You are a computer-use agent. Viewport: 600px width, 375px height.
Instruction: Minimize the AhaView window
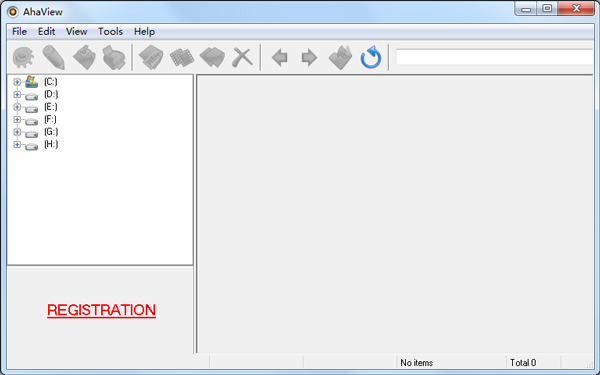526,8
